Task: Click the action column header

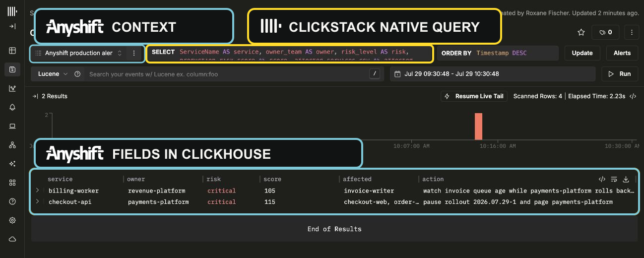Action: pyautogui.click(x=433, y=179)
